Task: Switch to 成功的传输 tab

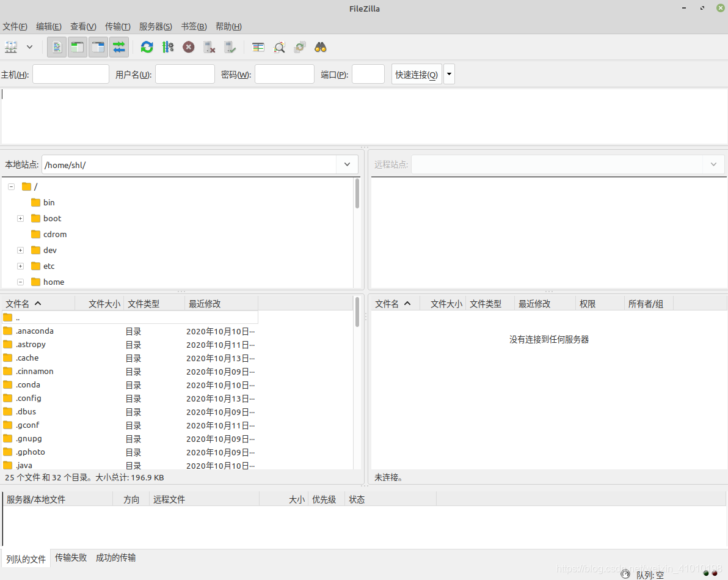Action: [x=115, y=557]
